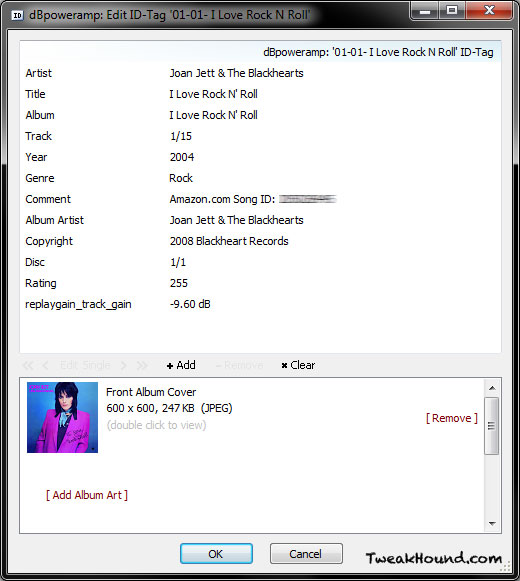Select Copyright value 2008 Blackheart Records

pyautogui.click(x=229, y=241)
